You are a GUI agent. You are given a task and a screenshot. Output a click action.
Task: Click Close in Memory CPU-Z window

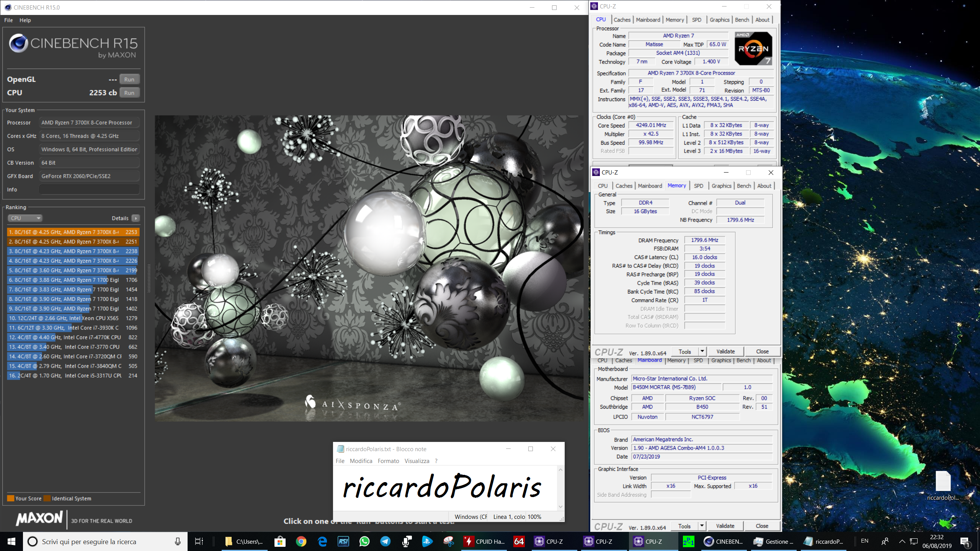[762, 352]
